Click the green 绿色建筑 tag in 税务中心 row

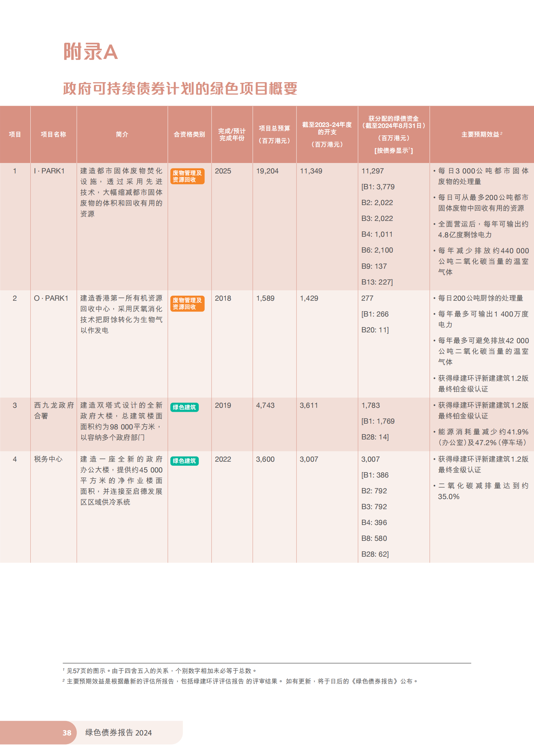[x=184, y=461]
